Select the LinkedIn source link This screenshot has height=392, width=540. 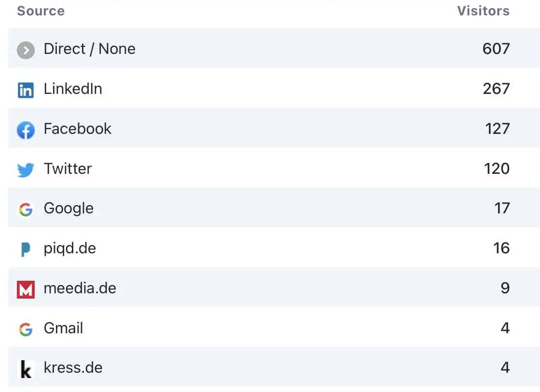(73, 89)
